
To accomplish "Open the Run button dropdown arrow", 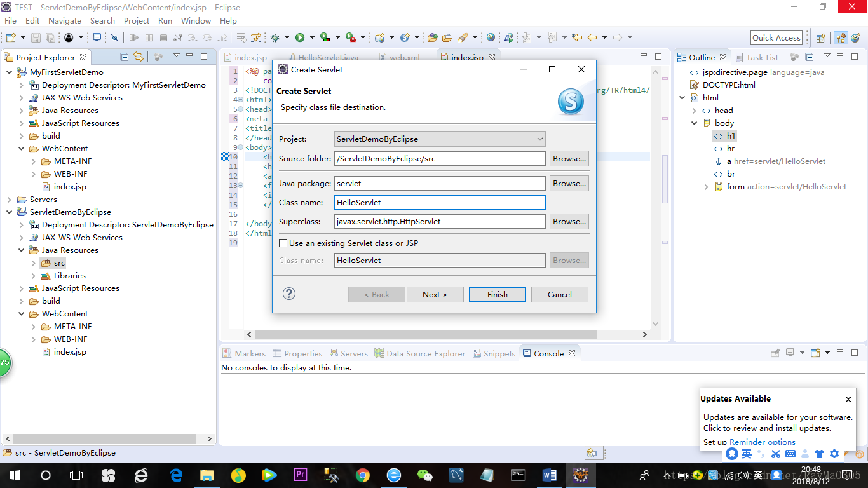I will 311,37.
